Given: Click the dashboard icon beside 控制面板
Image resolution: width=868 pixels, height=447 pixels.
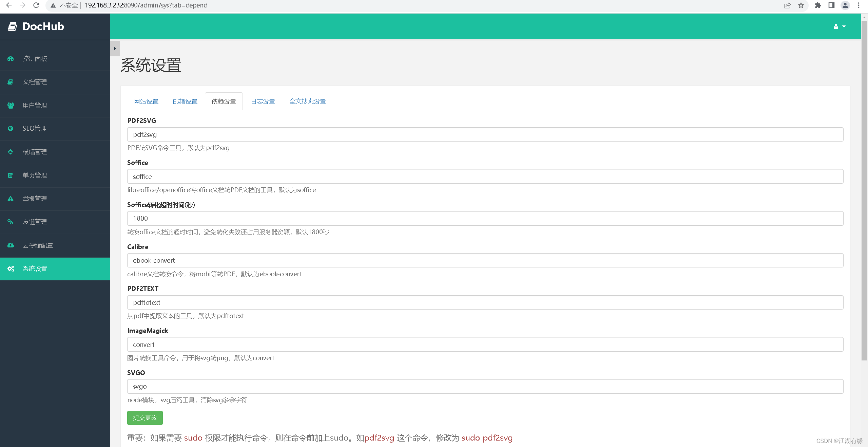Looking at the screenshot, I should pyautogui.click(x=11, y=59).
